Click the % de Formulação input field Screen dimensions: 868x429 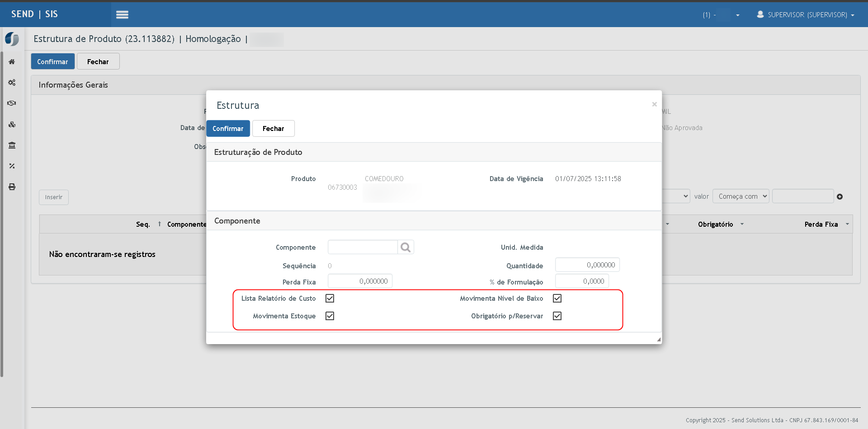[582, 281]
